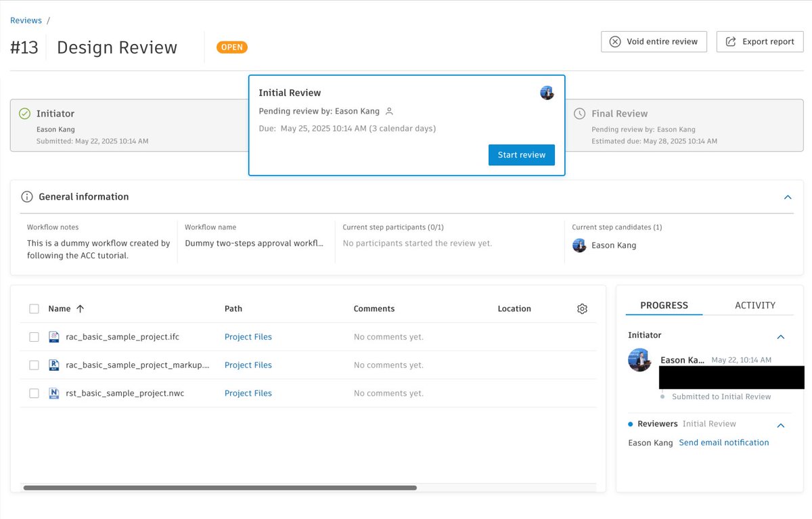Open Send email notification for Eason Kang
The width and height of the screenshot is (812, 519).
(x=723, y=442)
